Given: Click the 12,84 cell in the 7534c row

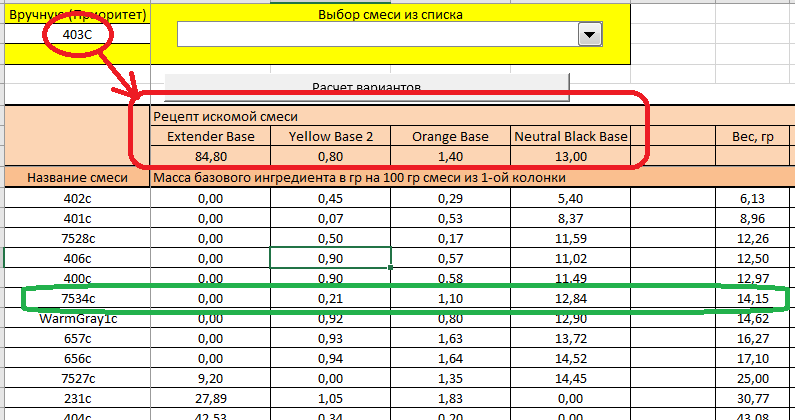Looking at the screenshot, I should pyautogui.click(x=570, y=300).
